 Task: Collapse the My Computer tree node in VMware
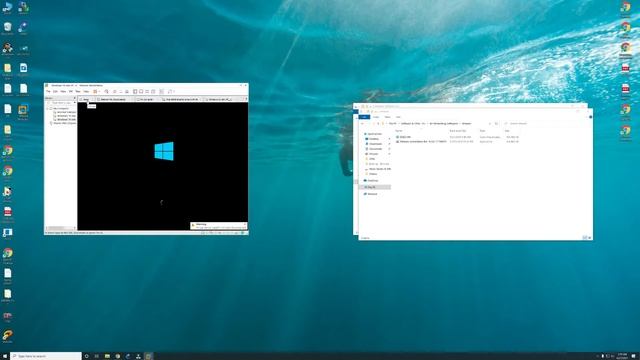click(x=47, y=109)
